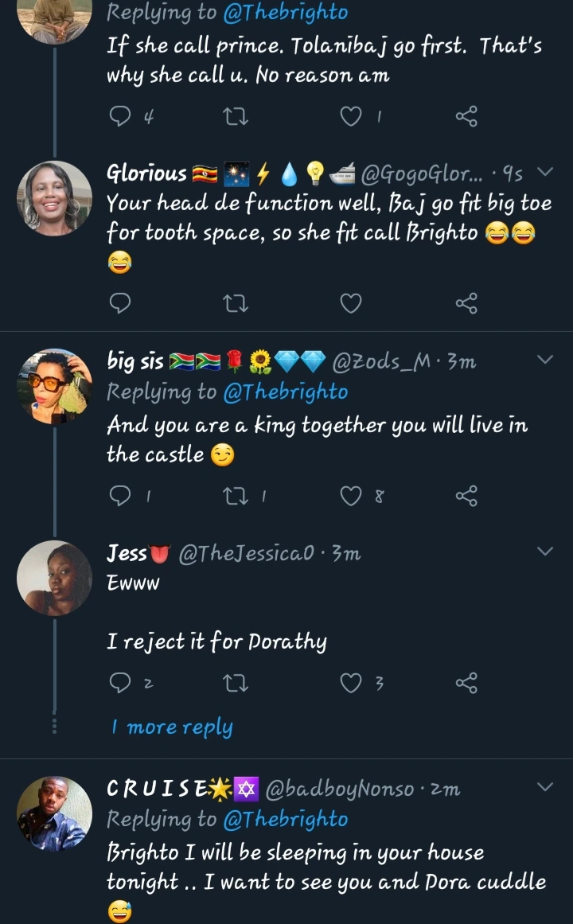This screenshot has height=924, width=573.
Task: Open options chevron on CRUISE's tweet
Action: tap(545, 787)
